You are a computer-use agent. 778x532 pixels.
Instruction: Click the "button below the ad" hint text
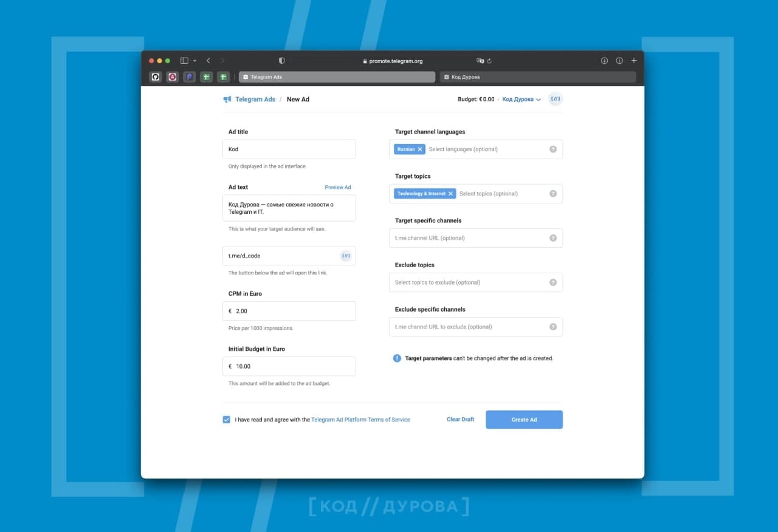[278, 273]
